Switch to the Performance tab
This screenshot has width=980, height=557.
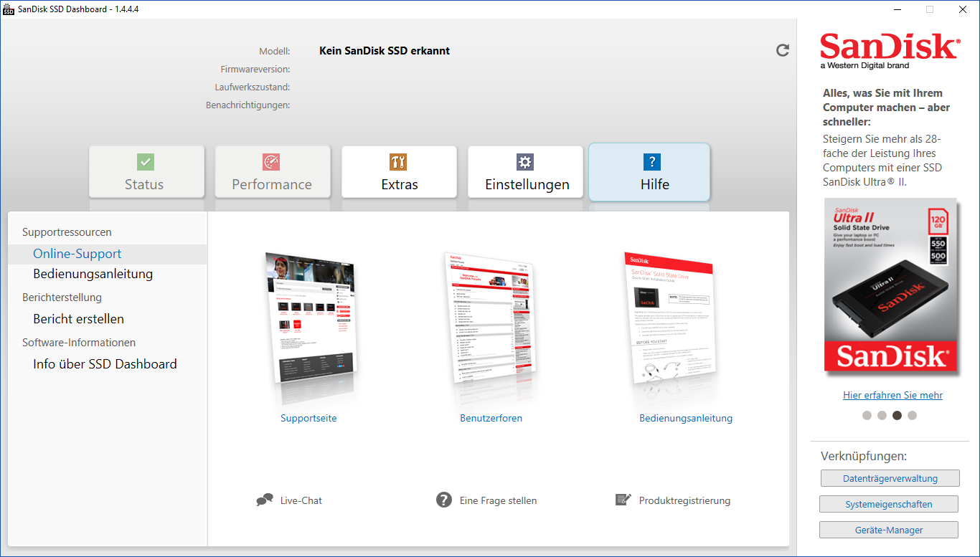[273, 172]
